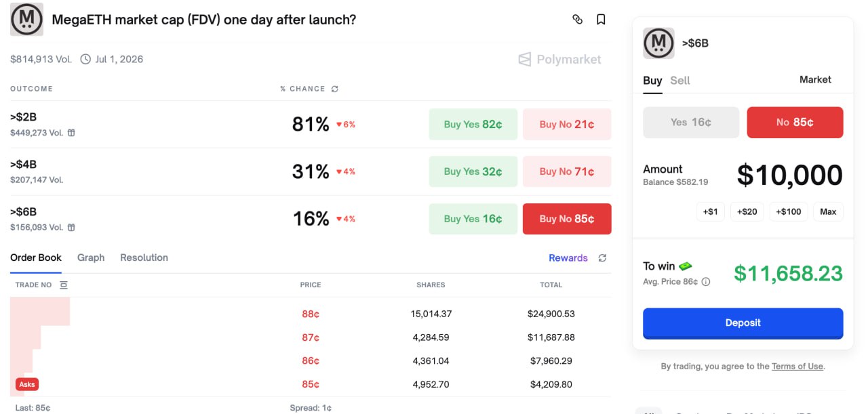Viewport: 868px width, 414px height.
Task: Expand the >$4B outcome row
Action: coord(136,171)
